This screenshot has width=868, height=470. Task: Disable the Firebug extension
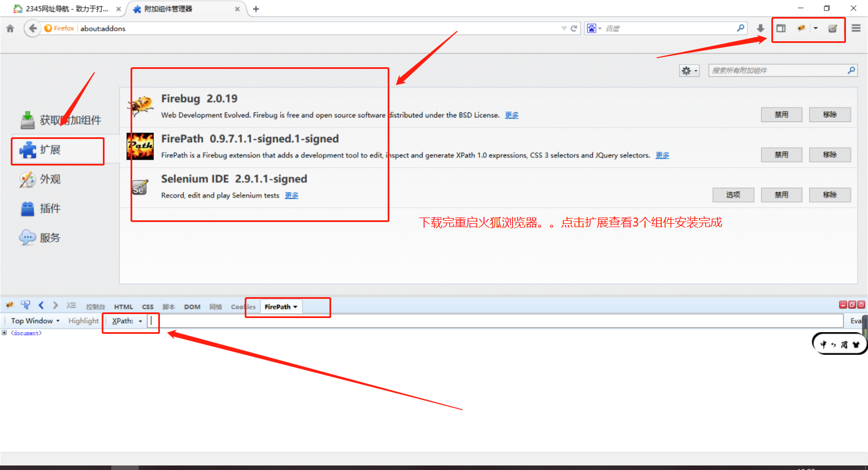click(782, 115)
